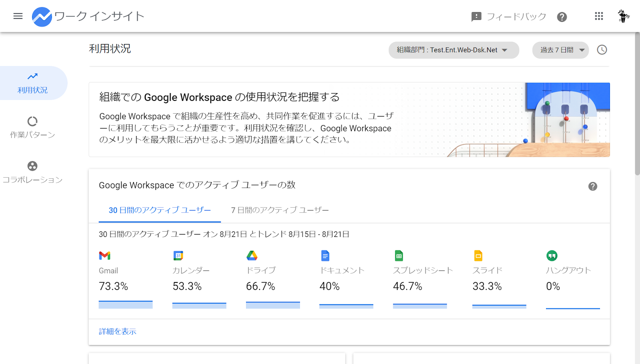Open the Google apps grid launcher
Screen dimensions: 640x364
click(x=598, y=16)
